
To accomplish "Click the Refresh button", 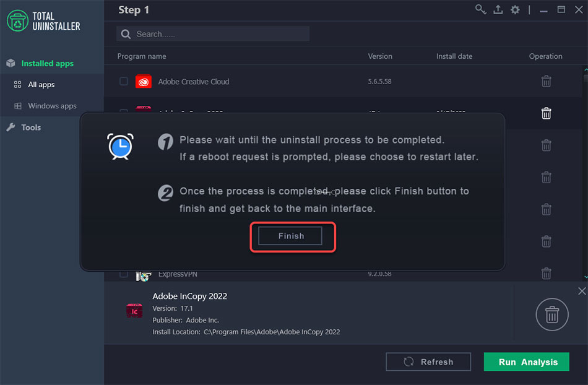I will [x=428, y=362].
